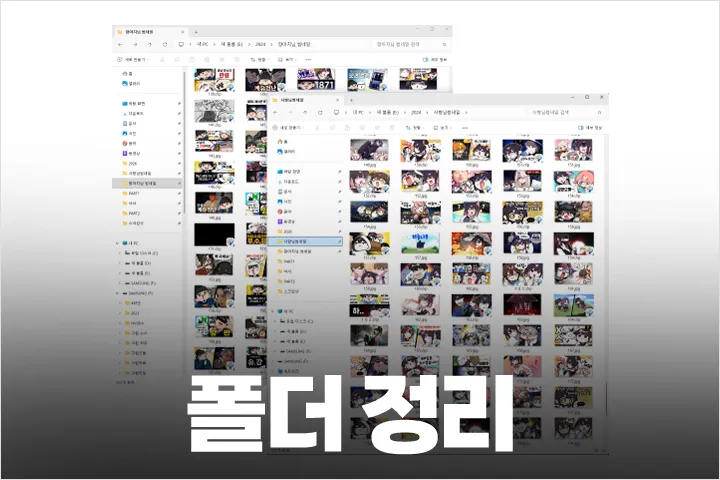720x480 pixels.
Task: Refresh the rear Explorer window
Action: coord(165,45)
